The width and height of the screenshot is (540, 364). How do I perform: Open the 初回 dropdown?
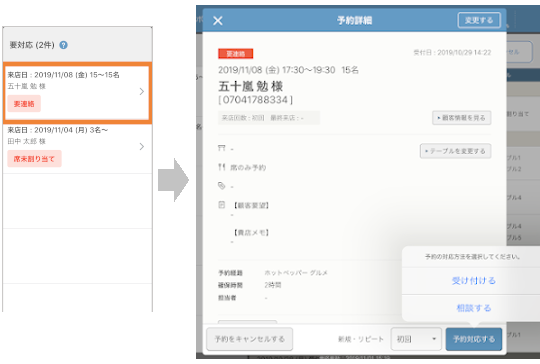(x=416, y=339)
